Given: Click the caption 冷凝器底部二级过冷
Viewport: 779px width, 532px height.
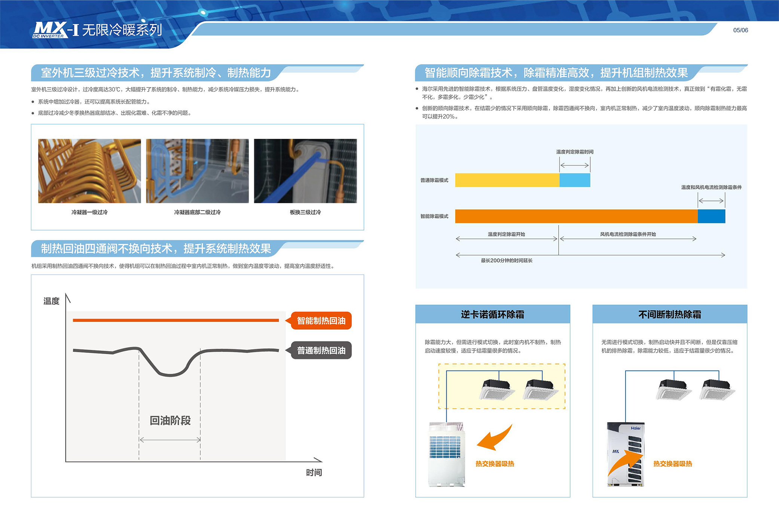Looking at the screenshot, I should 197,212.
